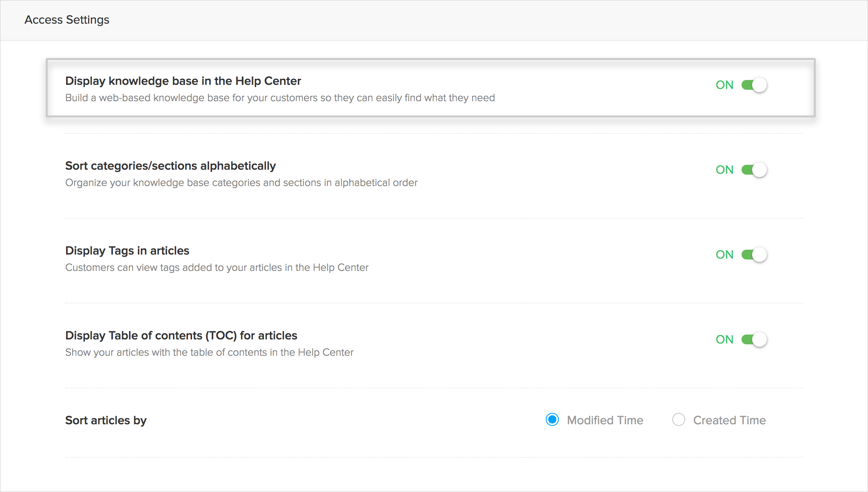This screenshot has height=492, width=868.
Task: Turn off Display Tags in articles switch
Action: click(754, 255)
